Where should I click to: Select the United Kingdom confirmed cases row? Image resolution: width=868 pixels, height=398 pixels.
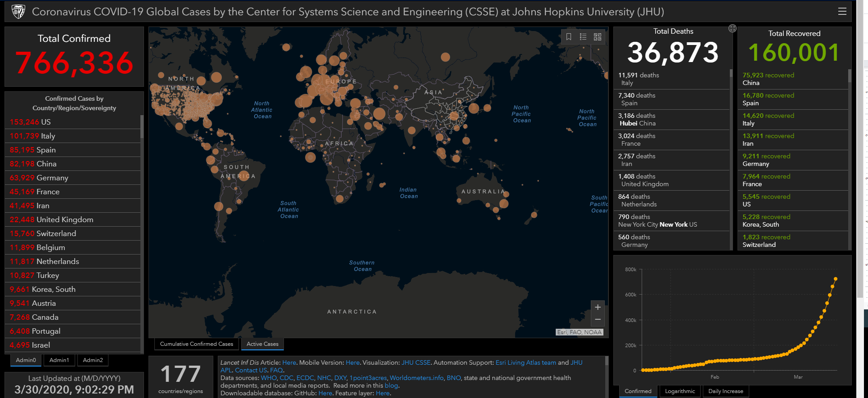pyautogui.click(x=72, y=219)
